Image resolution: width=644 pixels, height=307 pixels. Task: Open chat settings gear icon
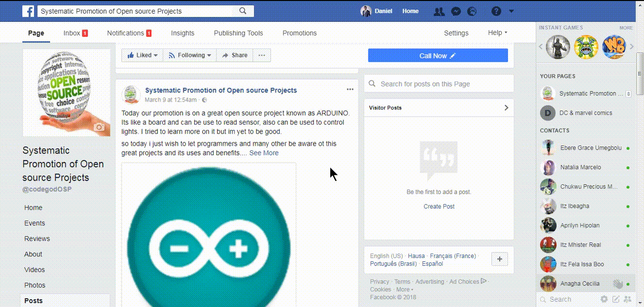pos(604,299)
